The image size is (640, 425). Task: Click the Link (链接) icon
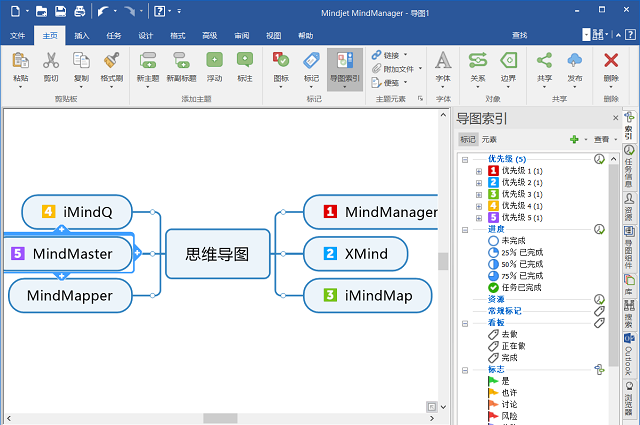click(x=376, y=55)
